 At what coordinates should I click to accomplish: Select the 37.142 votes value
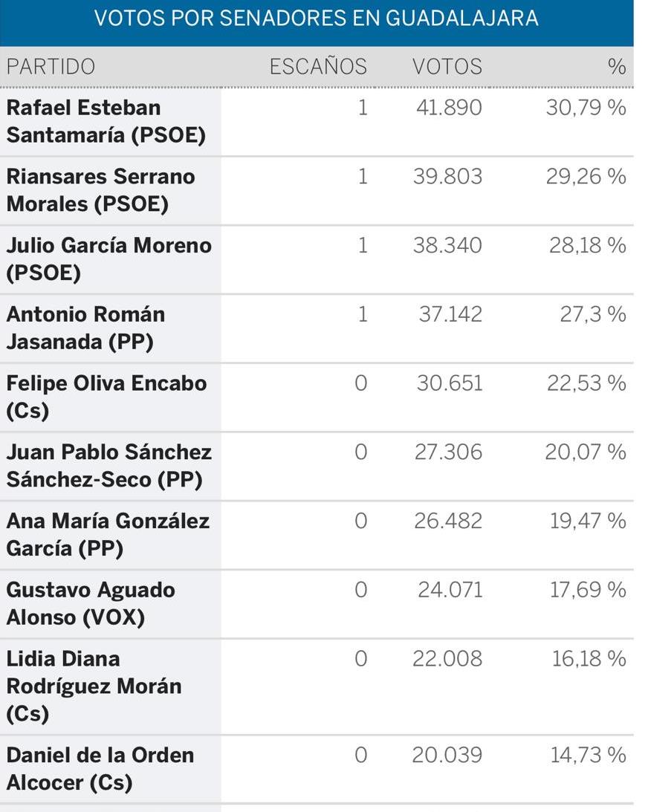[x=450, y=314]
